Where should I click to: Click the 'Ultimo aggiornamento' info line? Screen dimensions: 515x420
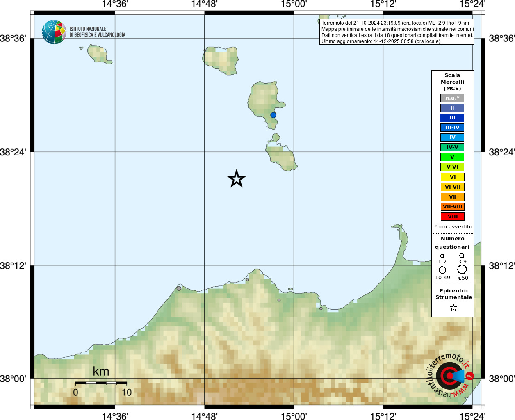point(381,41)
